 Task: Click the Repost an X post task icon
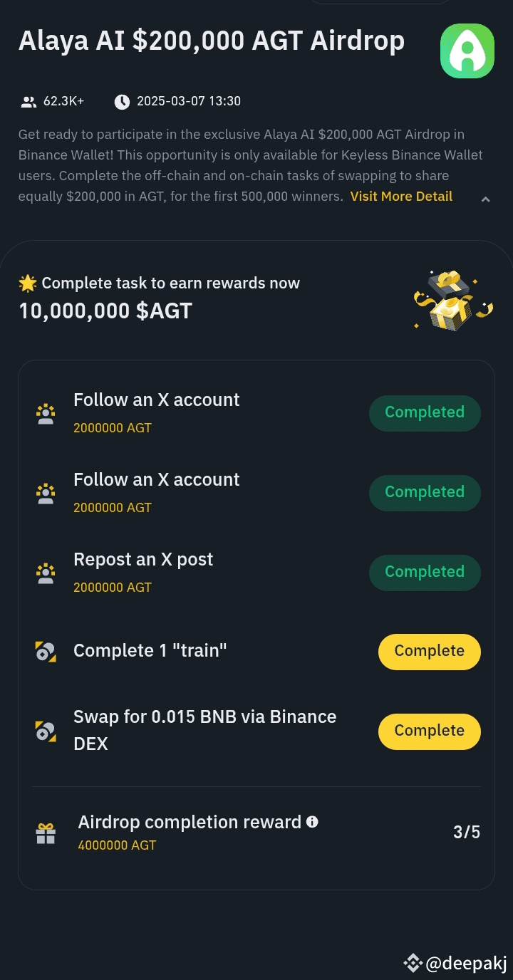pyautogui.click(x=46, y=573)
